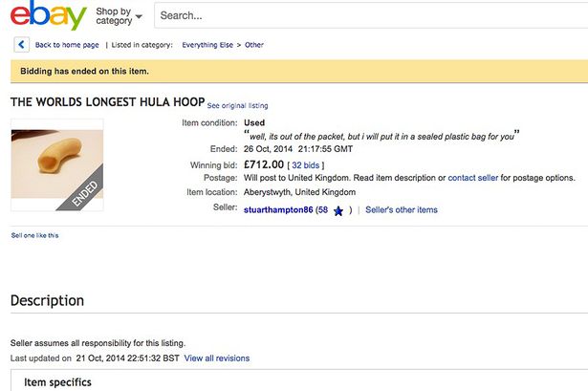Click the seller feedback score 58

click(x=323, y=209)
